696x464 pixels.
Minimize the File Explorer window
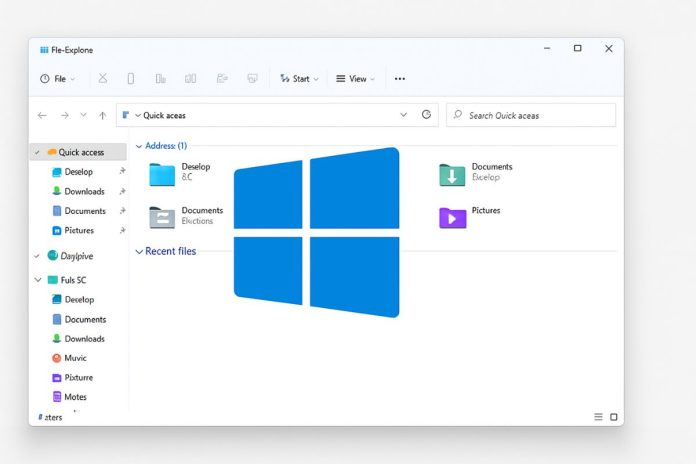[547, 48]
